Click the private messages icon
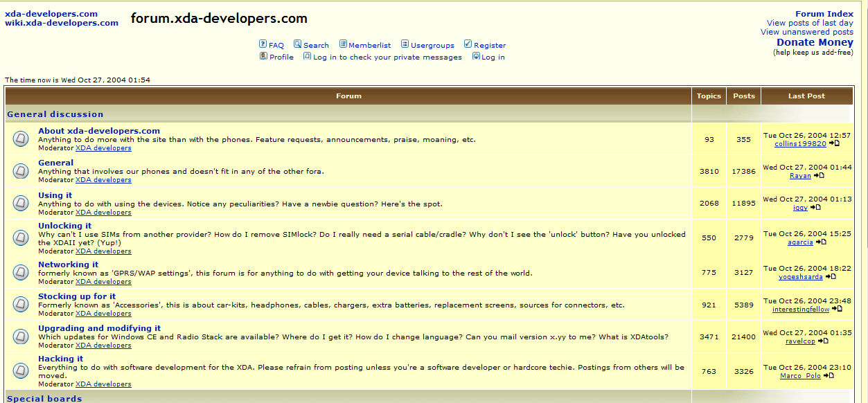 tap(308, 56)
